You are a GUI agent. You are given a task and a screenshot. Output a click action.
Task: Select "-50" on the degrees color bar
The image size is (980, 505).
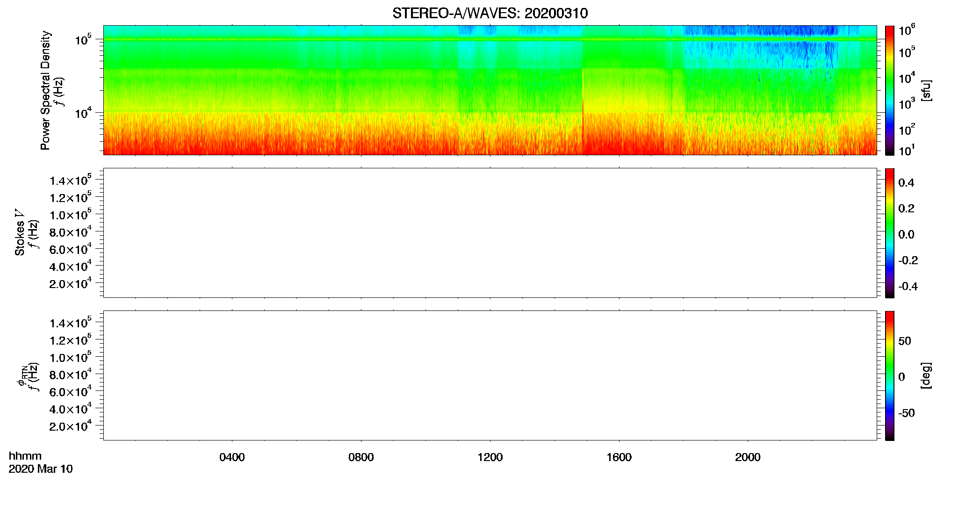(x=907, y=413)
